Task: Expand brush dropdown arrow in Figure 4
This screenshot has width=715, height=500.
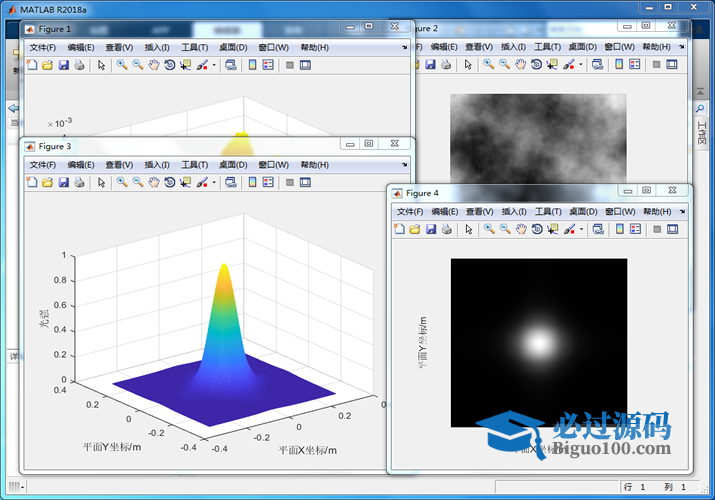Action: coord(581,229)
